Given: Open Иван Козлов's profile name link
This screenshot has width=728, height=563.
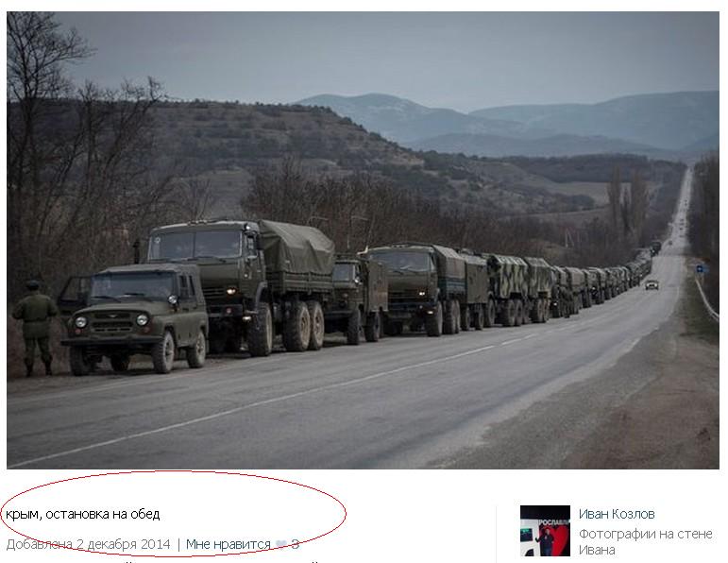Looking at the screenshot, I should point(617,514).
